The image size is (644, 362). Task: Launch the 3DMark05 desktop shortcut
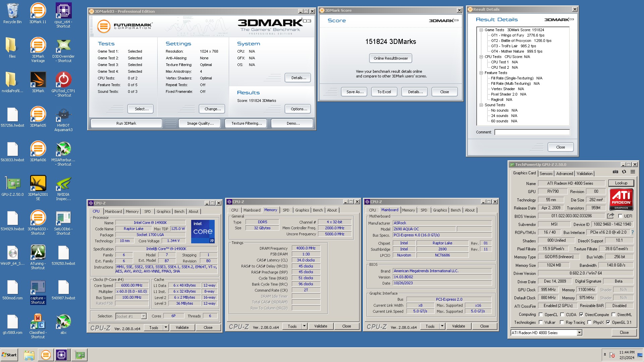point(38,117)
